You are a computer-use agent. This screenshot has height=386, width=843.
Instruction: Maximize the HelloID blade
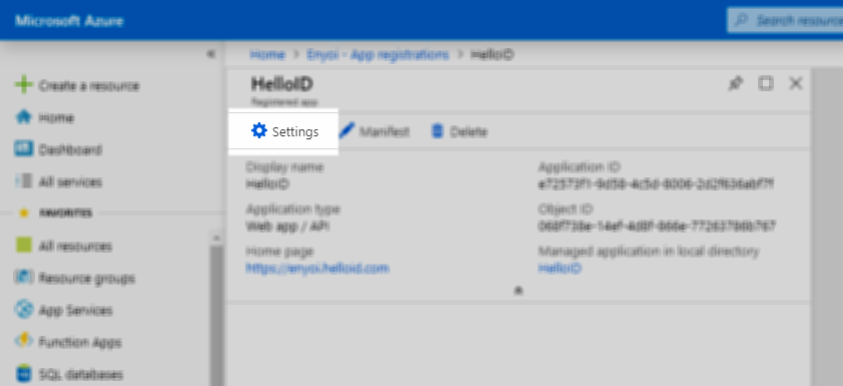766,83
